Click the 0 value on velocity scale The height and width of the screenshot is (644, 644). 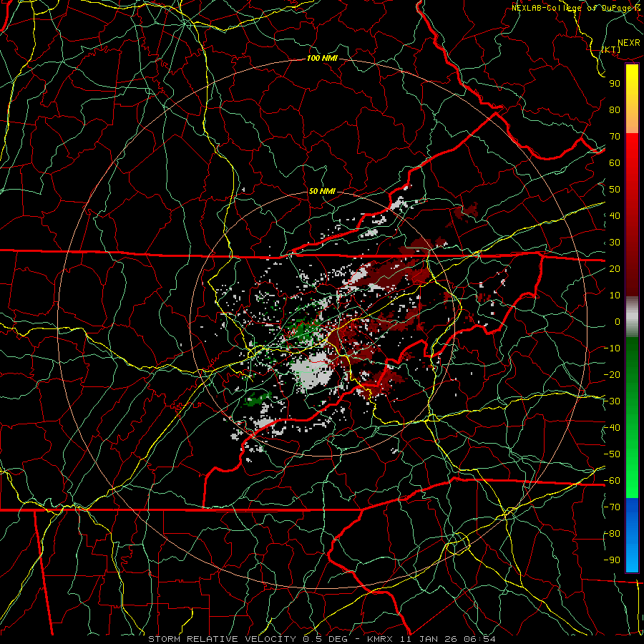[618, 321]
